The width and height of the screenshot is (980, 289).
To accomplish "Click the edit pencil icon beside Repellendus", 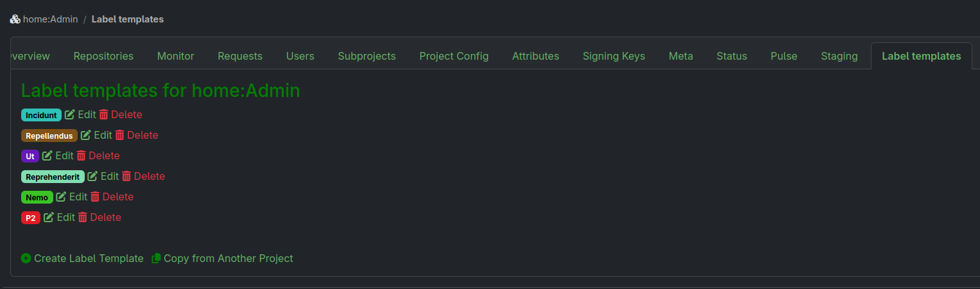I will tap(86, 136).
